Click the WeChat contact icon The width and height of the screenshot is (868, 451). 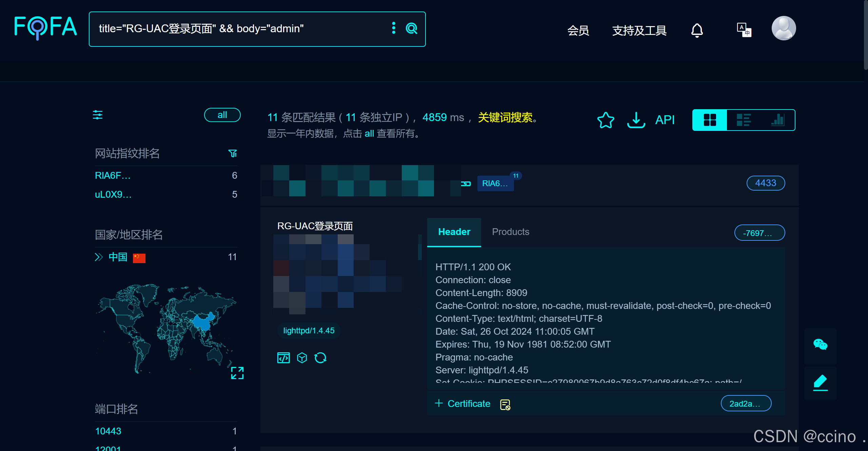click(x=820, y=345)
